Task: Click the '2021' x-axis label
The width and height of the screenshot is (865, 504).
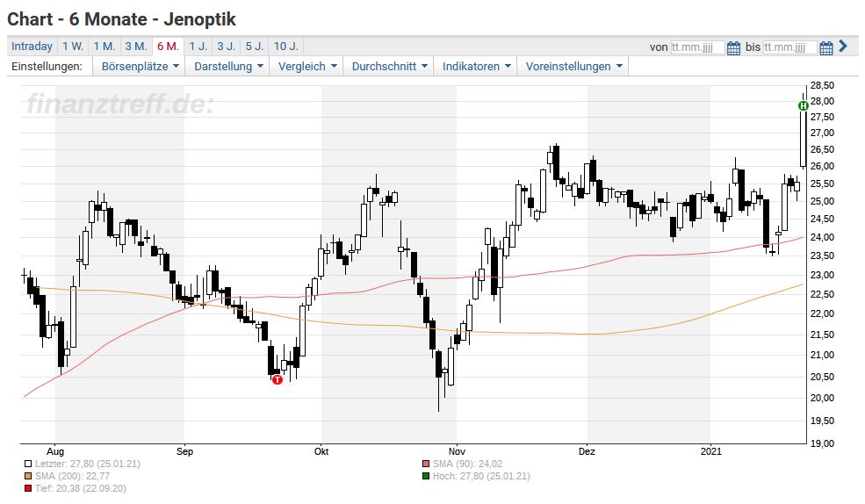Action: point(711,451)
